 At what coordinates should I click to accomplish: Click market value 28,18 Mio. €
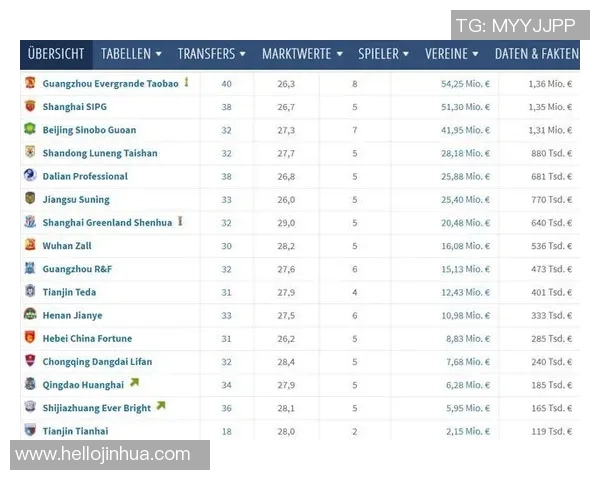(x=465, y=153)
